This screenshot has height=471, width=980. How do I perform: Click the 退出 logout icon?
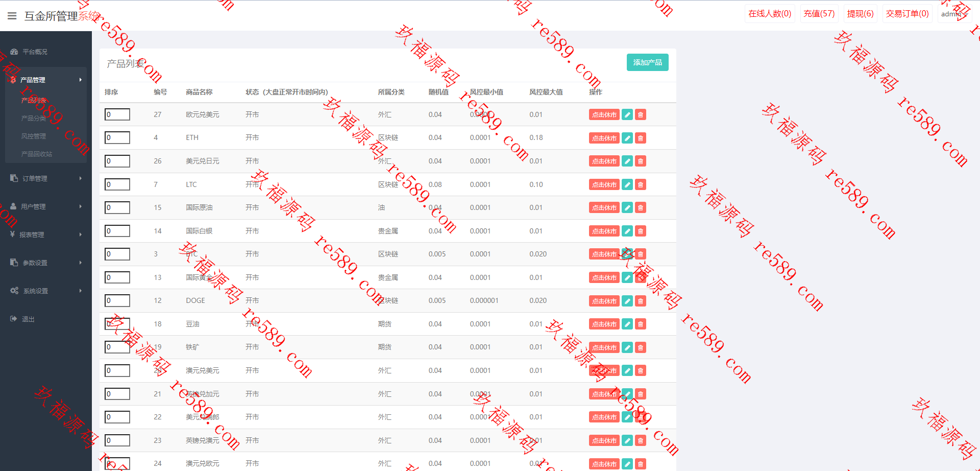pos(13,319)
